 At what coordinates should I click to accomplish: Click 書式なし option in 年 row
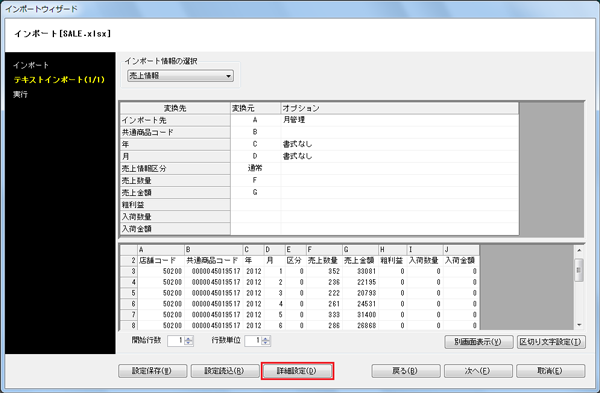point(399,144)
